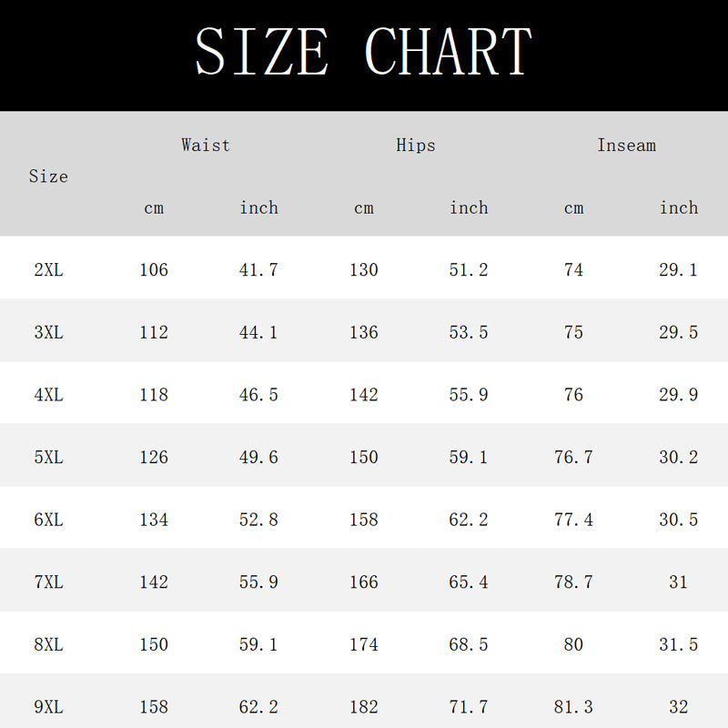The width and height of the screenshot is (728, 728).
Task: Select the 3XL size row label
Action: tap(48, 332)
